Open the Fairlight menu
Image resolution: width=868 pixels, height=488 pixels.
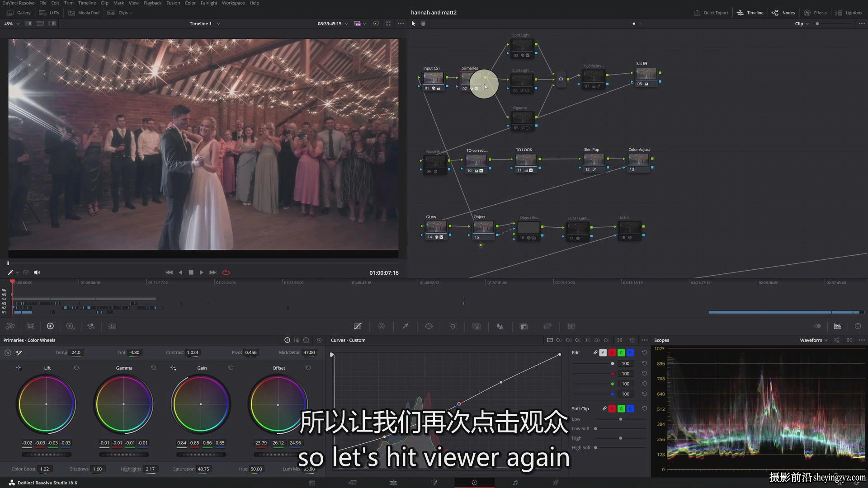tap(209, 3)
